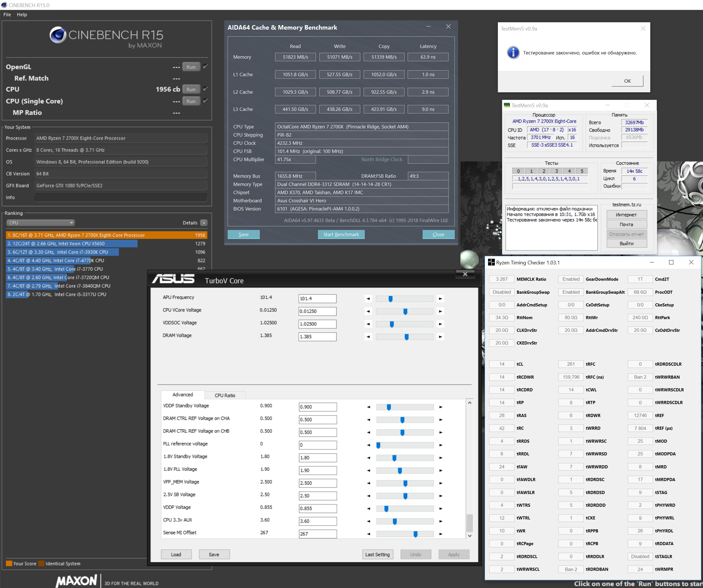The image size is (703, 588).
Task: Toggle the CPU test checkbox
Action: [206, 89]
